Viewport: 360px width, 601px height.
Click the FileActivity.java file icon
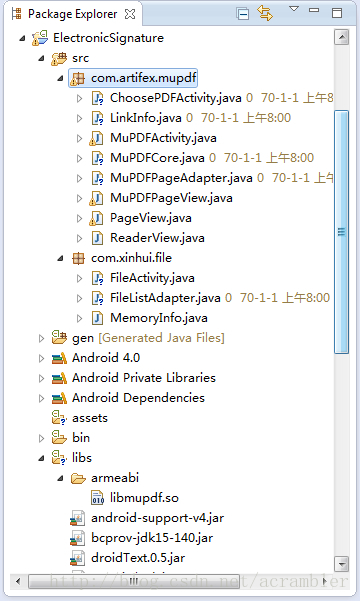(97, 278)
